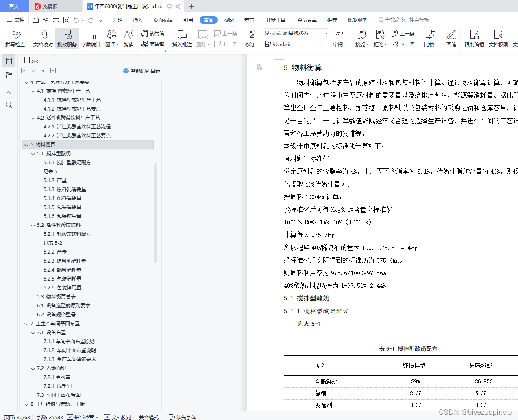Viewport: 518px width, 420px height.
Task: Click the 查找命令、搜索模板 search box
Action: click(x=404, y=20)
